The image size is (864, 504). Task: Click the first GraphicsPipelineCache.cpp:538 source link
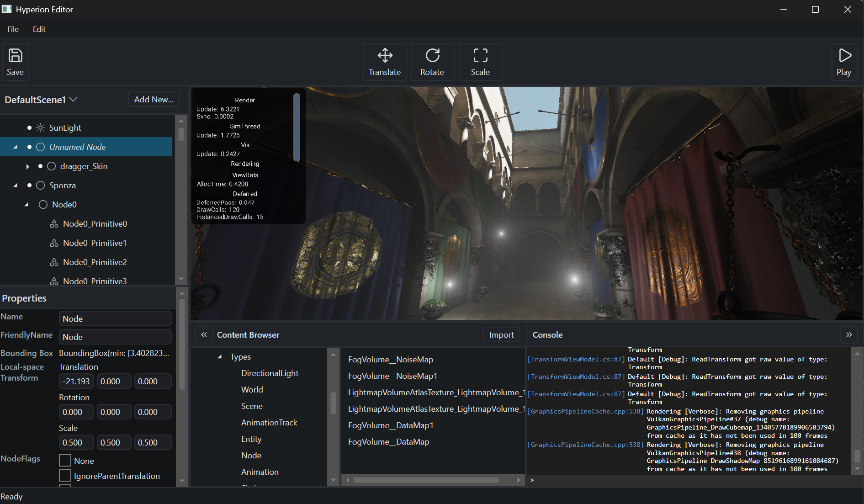tap(586, 412)
